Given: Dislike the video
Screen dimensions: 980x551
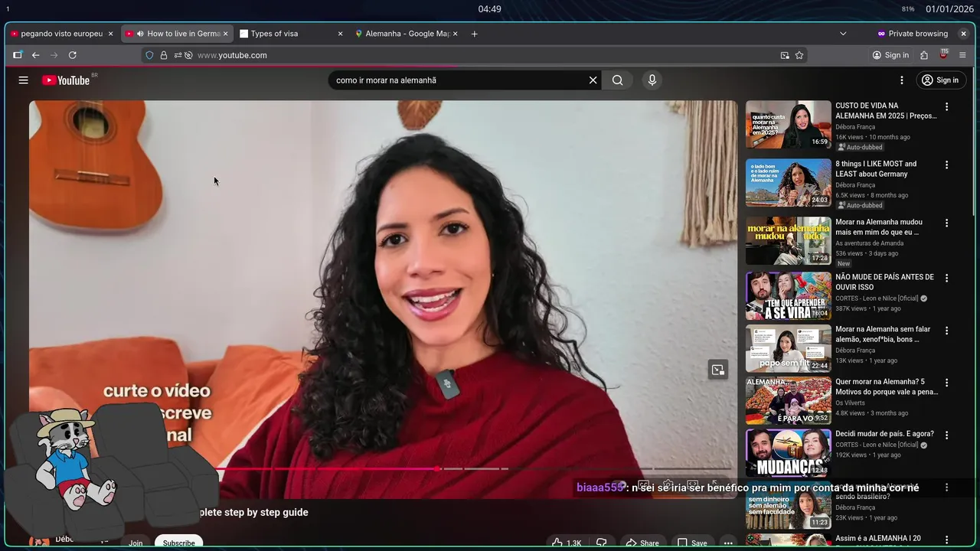Looking at the screenshot, I should pyautogui.click(x=602, y=543).
